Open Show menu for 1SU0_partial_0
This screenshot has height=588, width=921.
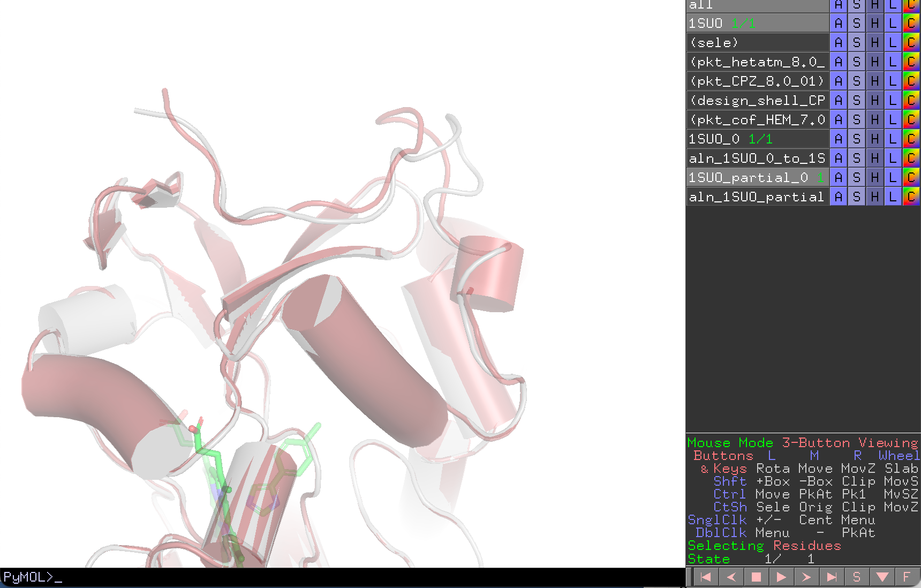[857, 177]
